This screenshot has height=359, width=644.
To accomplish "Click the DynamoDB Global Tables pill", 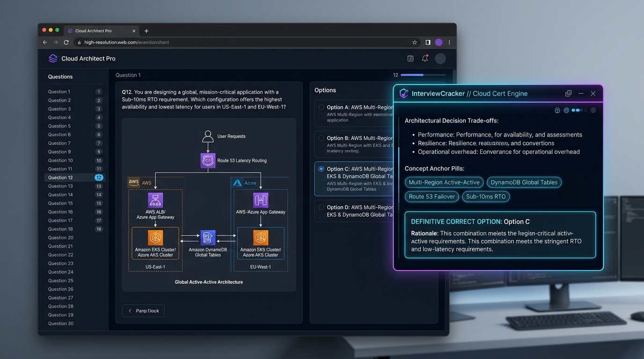I will click(x=524, y=182).
